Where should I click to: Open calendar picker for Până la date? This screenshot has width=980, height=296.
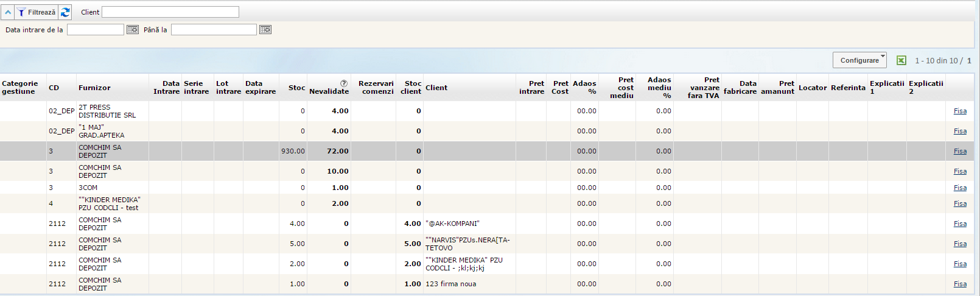pyautogui.click(x=265, y=30)
